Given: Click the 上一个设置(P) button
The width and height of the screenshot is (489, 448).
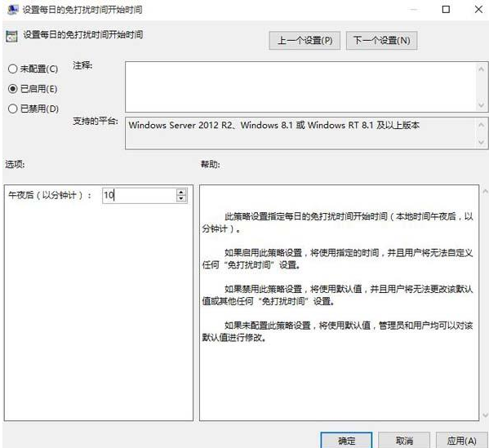Looking at the screenshot, I should [x=305, y=40].
